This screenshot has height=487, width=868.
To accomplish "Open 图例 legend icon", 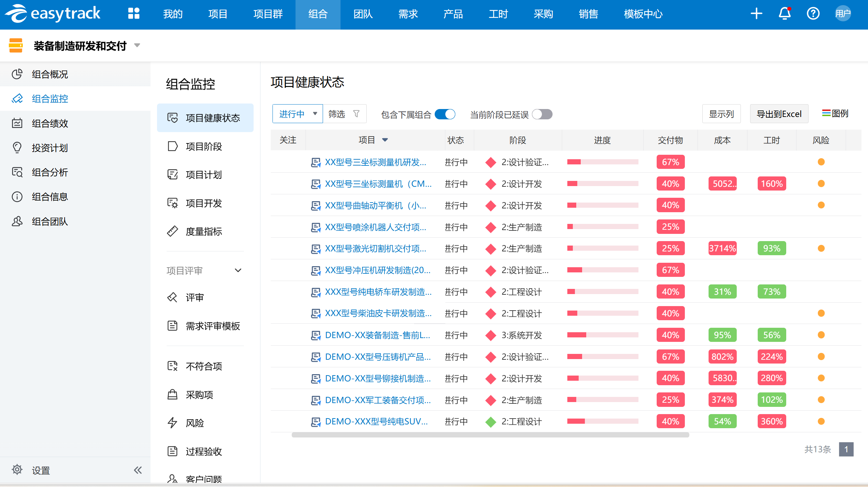I will 826,113.
